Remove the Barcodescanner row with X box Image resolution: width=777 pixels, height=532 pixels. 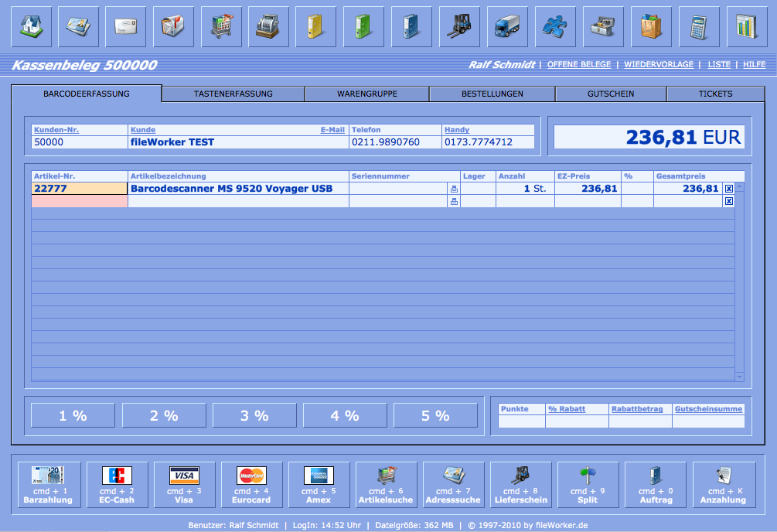point(728,189)
